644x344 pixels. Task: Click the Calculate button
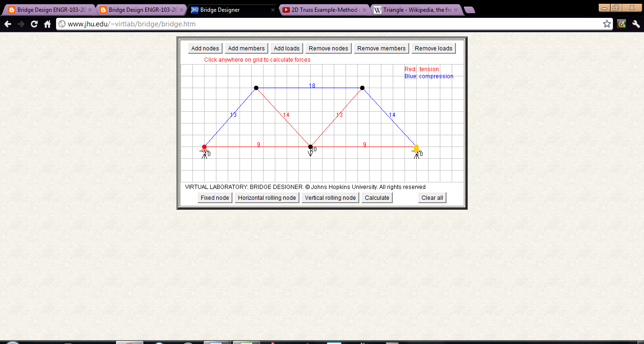tap(377, 198)
